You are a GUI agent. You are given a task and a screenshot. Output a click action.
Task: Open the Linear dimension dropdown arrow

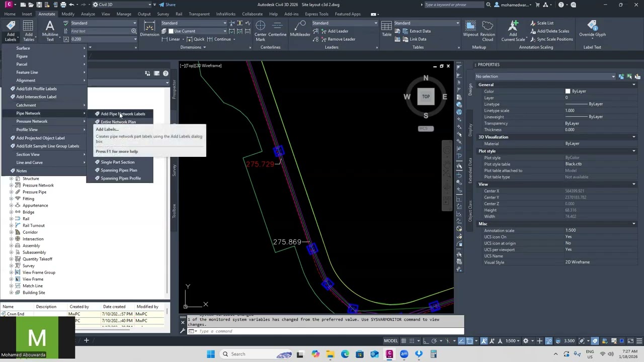183,39
